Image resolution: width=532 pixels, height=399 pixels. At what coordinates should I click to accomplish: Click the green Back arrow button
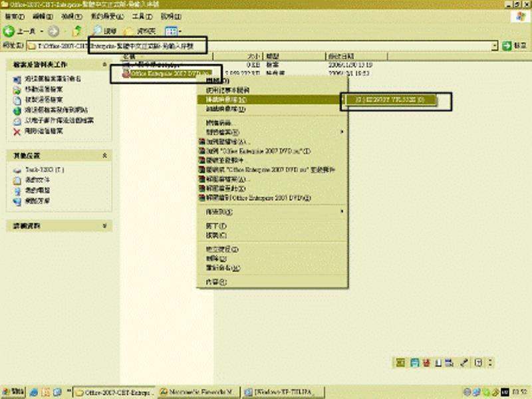pyautogui.click(x=9, y=31)
